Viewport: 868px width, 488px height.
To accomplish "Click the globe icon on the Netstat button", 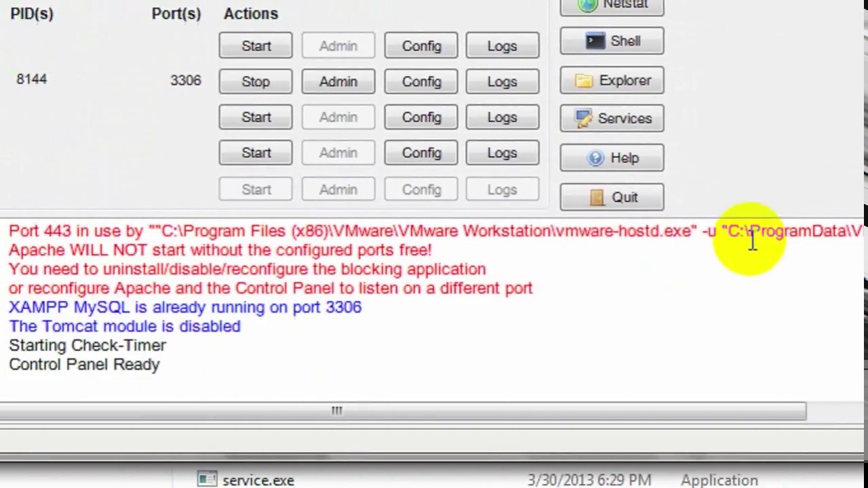I will point(587,5).
